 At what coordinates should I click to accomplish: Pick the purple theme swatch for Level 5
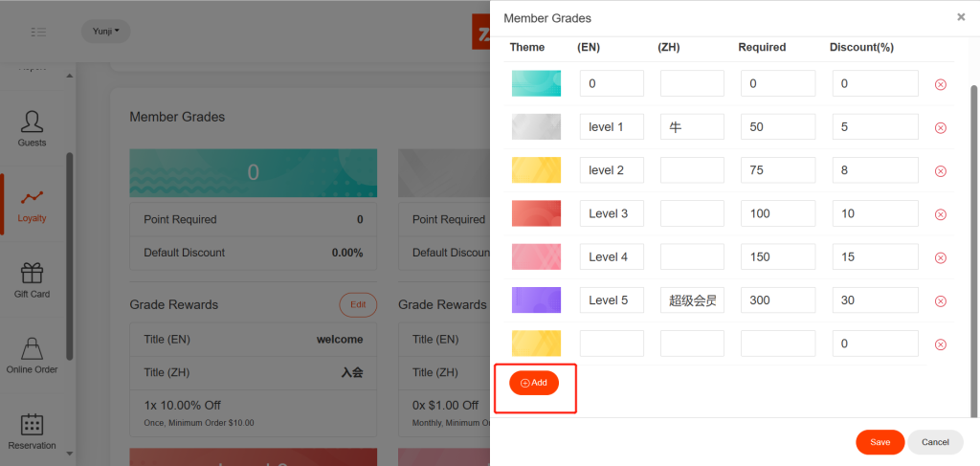[x=536, y=300]
